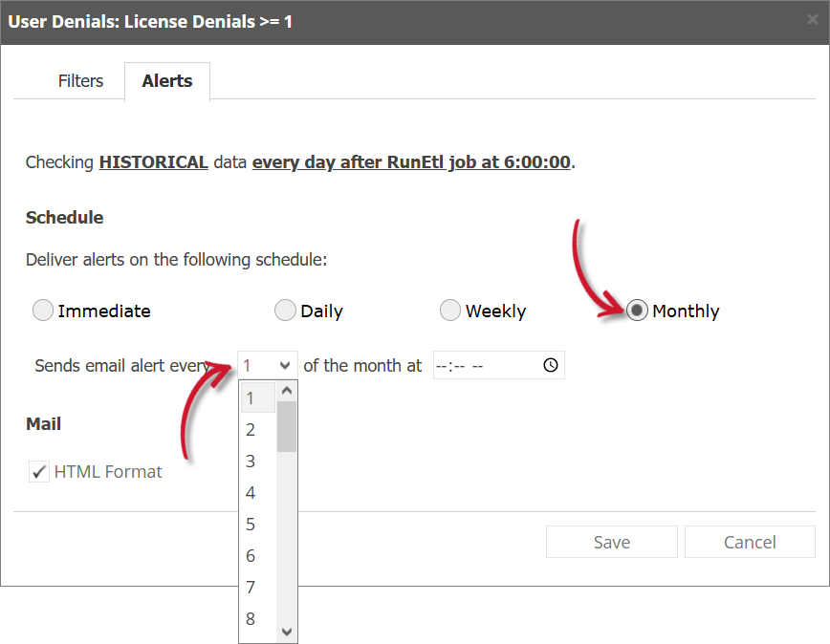Click the scroll-down arrow in the day list

click(286, 632)
